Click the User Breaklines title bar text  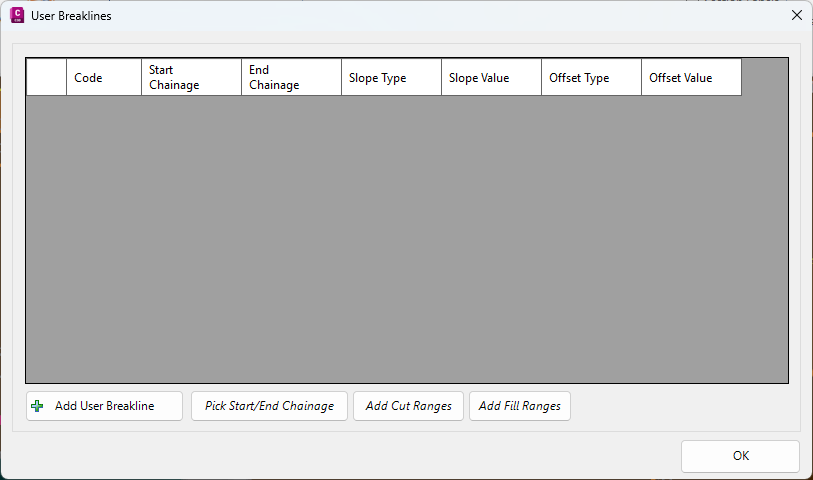pyautogui.click(x=71, y=16)
